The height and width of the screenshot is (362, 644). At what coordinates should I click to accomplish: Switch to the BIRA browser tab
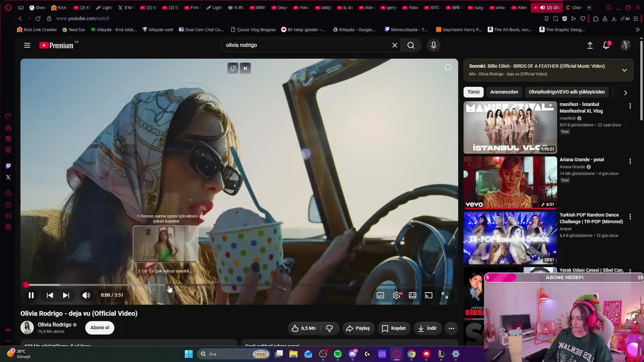tap(258, 8)
